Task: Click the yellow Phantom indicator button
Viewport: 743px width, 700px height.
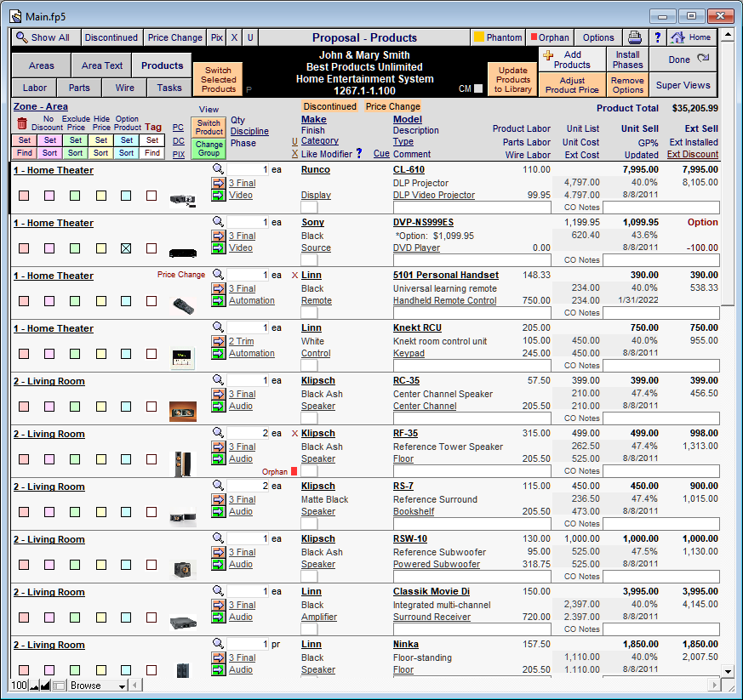Action: 498,37
